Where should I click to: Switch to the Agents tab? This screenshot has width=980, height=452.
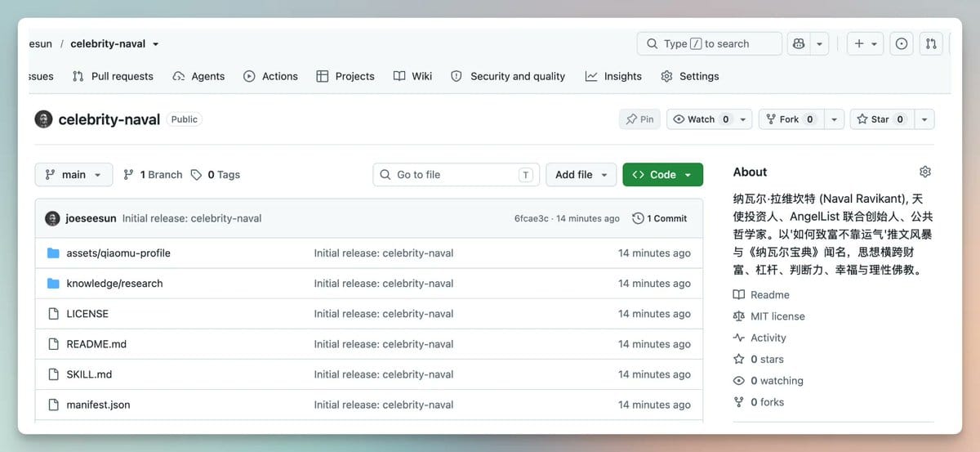click(198, 76)
